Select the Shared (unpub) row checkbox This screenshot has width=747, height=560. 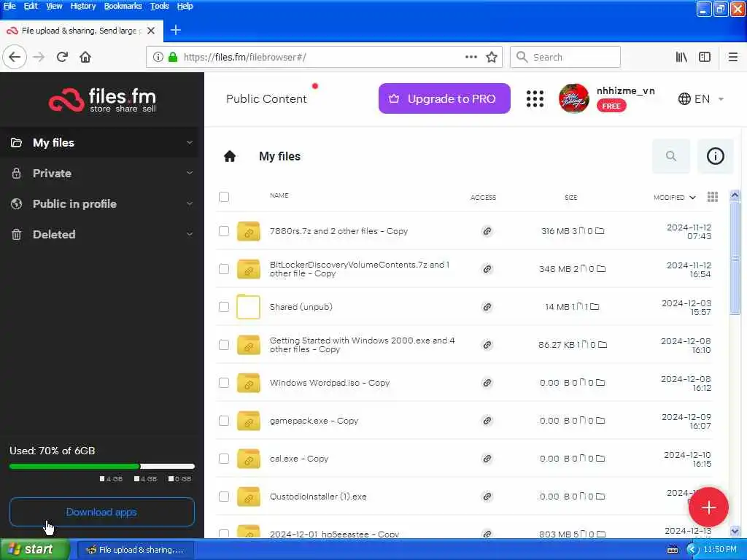(224, 307)
